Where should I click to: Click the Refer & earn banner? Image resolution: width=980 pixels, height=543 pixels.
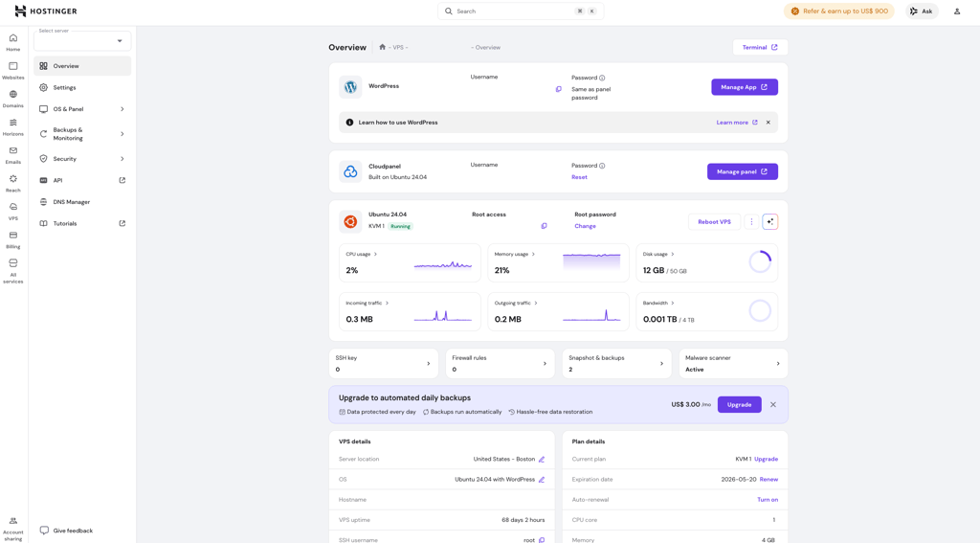pos(838,11)
